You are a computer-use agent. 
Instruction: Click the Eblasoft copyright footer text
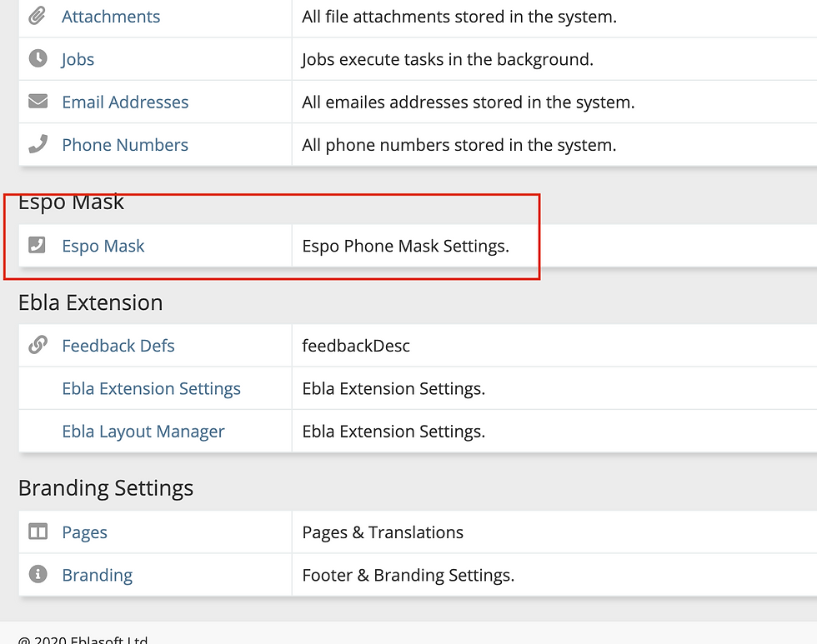(x=83, y=638)
